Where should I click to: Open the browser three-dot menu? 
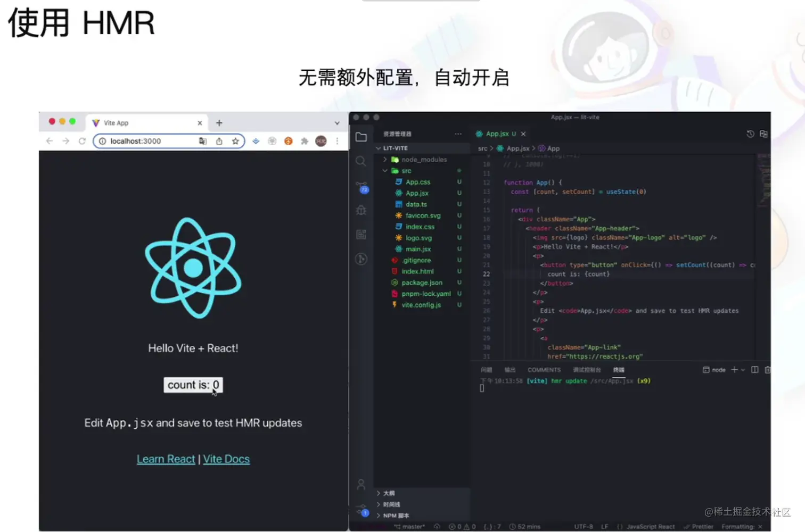337,141
